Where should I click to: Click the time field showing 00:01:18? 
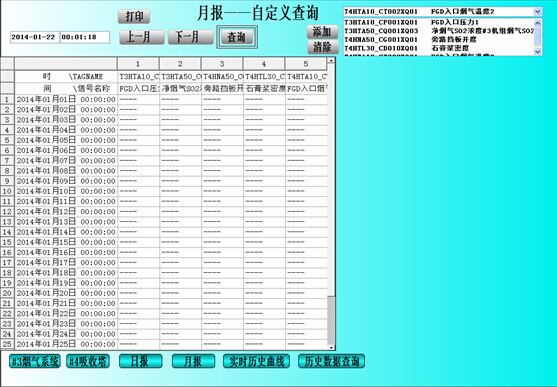tap(85, 37)
